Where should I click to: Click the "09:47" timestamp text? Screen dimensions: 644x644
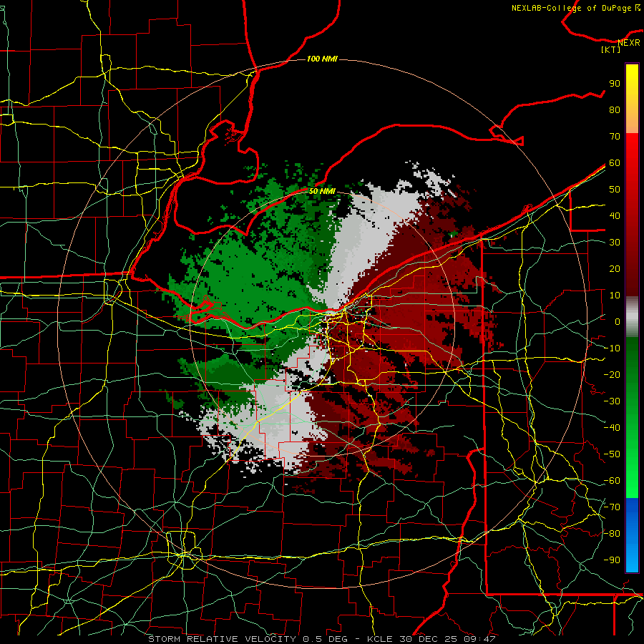(481, 639)
